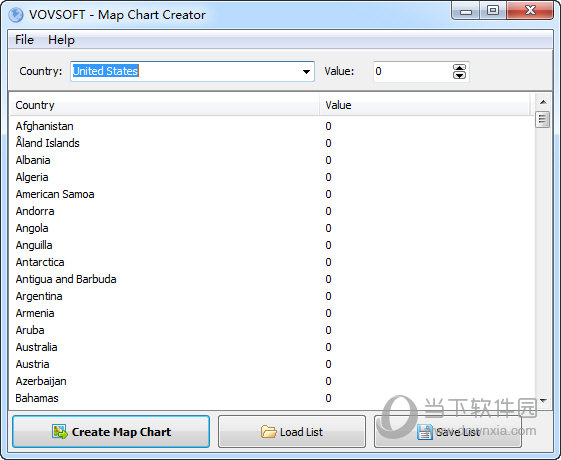This screenshot has height=460, width=561.
Task: Sort list by the Country column header
Action: pyautogui.click(x=165, y=105)
